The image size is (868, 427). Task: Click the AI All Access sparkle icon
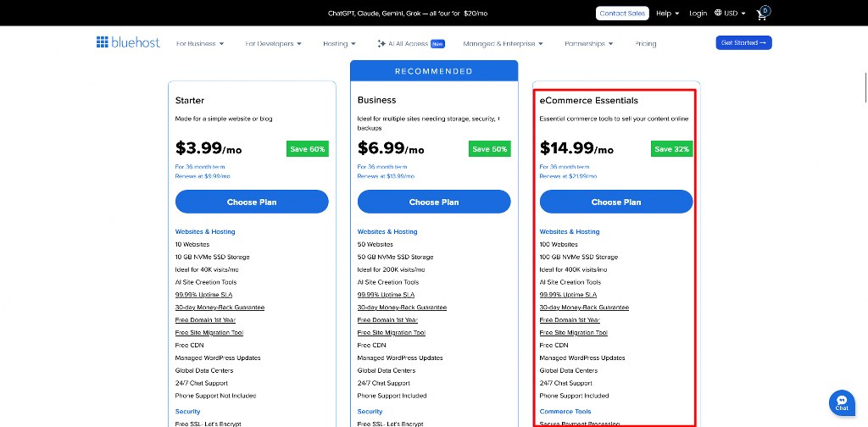coord(381,43)
